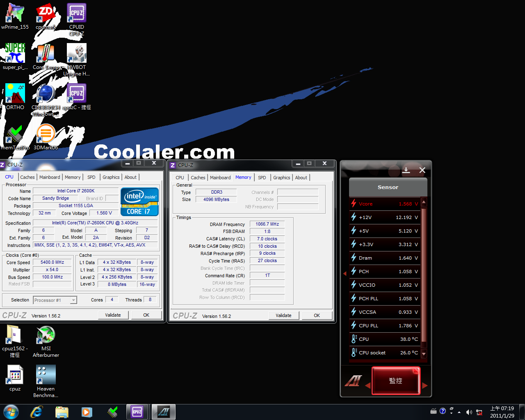
Task: Launch the MSI Afterburner shortcut
Action: tap(46, 340)
